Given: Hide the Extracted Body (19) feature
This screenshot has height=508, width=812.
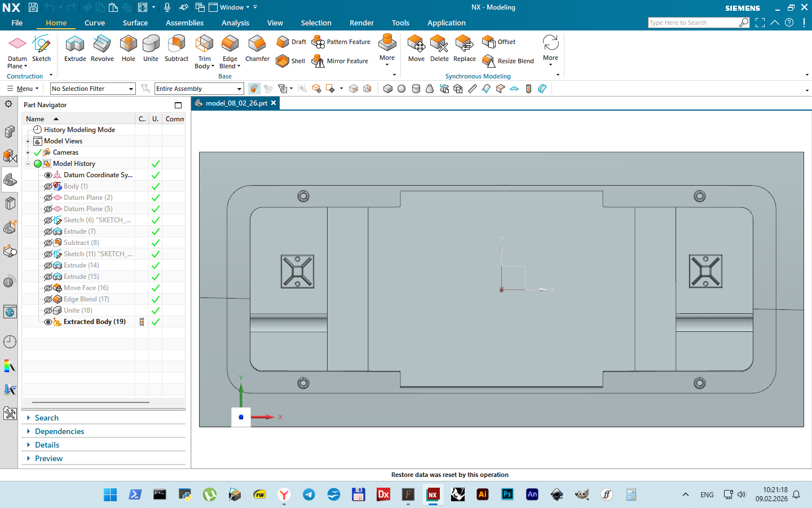Looking at the screenshot, I should click(x=48, y=322).
